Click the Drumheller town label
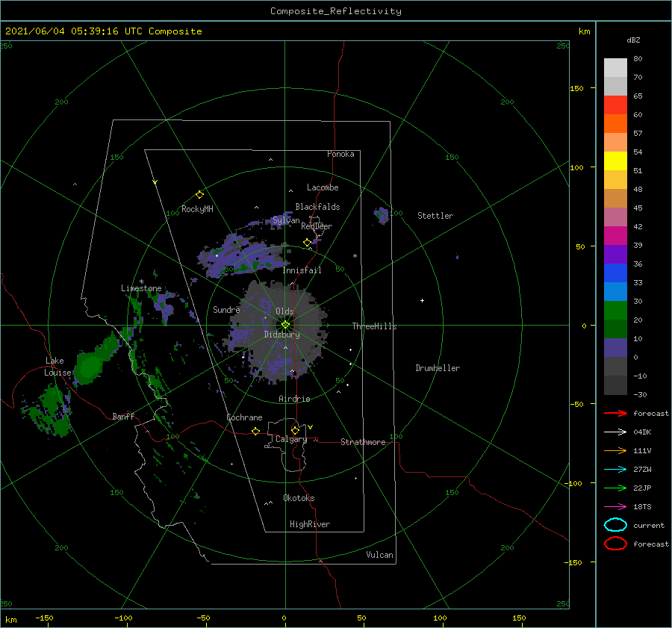 coord(438,368)
